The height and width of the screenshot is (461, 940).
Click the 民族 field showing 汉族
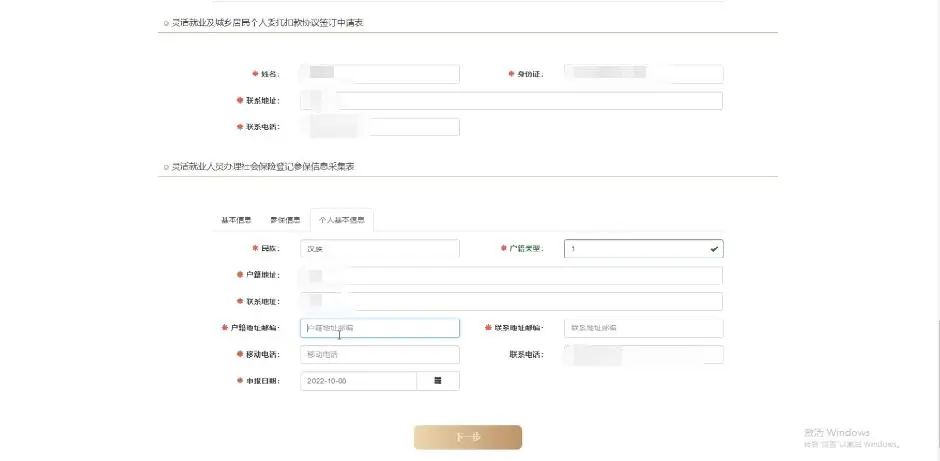coord(380,249)
